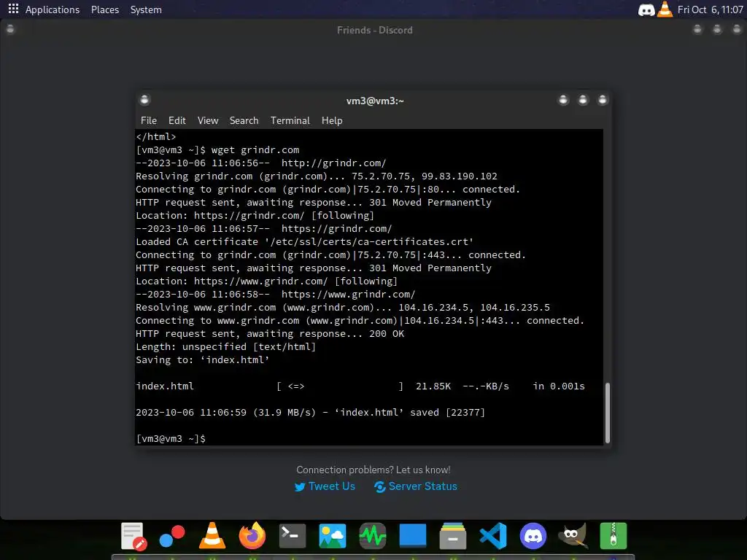The width and height of the screenshot is (747, 560).
Task: Launch Visual Studio Code from the dock
Action: (x=493, y=536)
